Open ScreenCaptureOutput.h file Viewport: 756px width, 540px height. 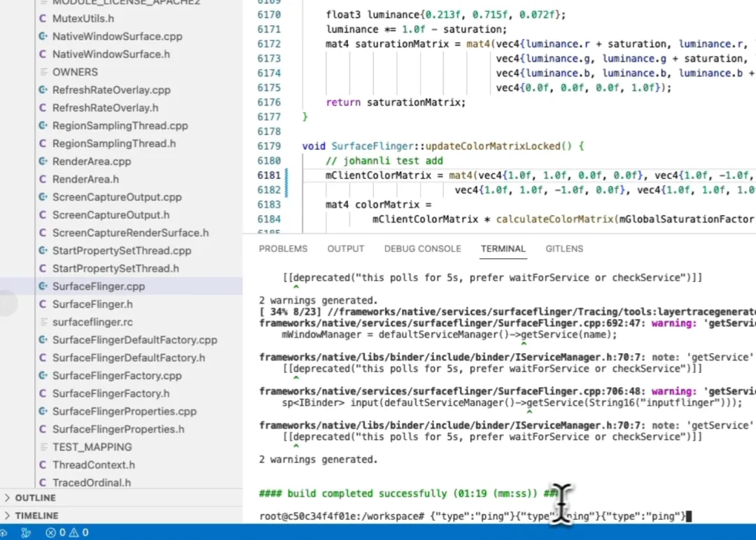click(x=111, y=214)
